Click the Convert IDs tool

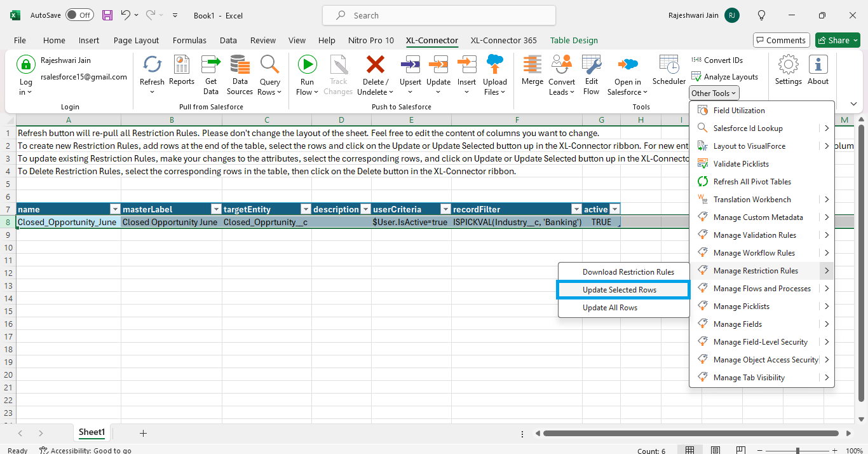(717, 60)
